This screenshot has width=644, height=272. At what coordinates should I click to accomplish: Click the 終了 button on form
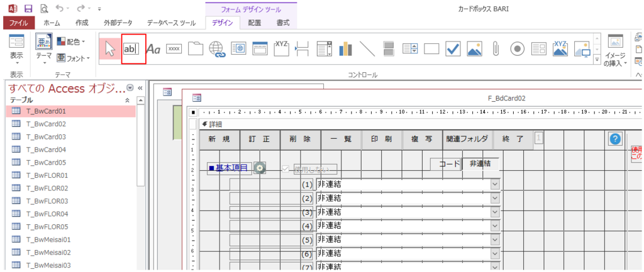[x=513, y=139]
